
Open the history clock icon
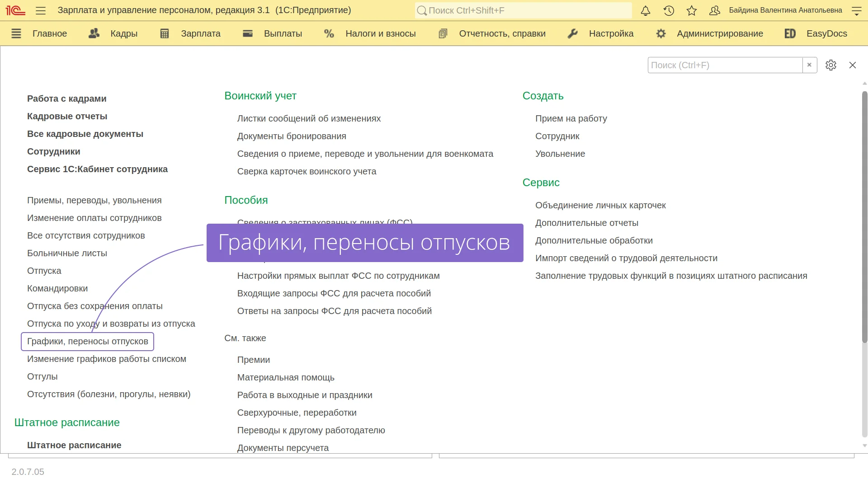coord(669,10)
